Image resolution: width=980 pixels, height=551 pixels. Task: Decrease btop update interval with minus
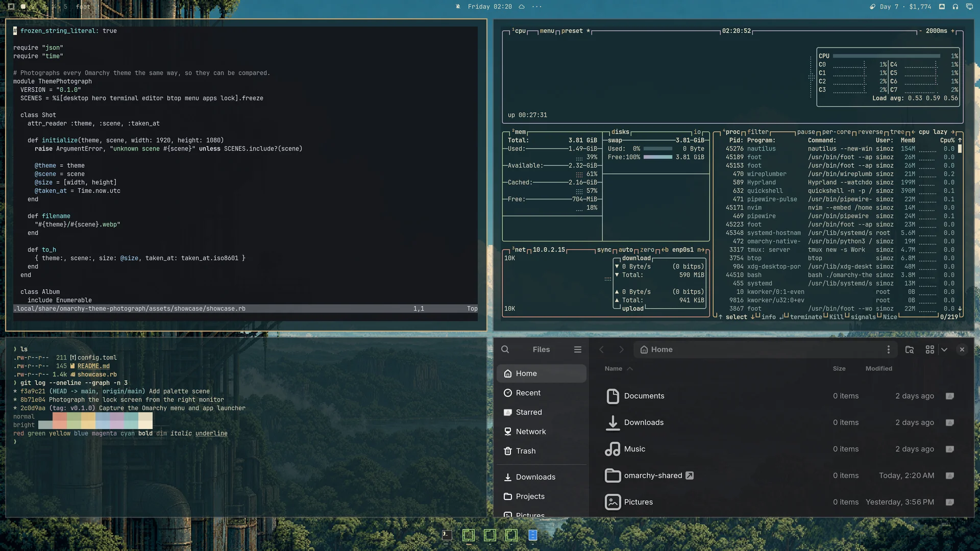920,31
